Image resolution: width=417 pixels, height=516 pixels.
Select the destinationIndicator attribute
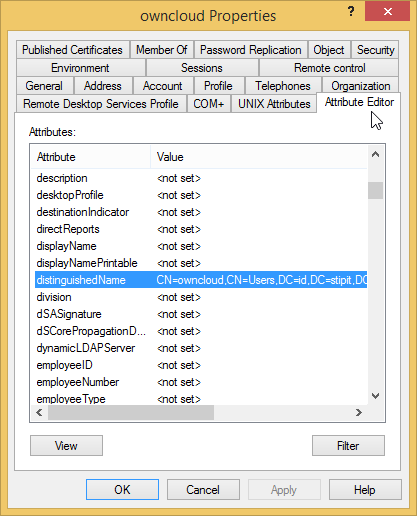pyautogui.click(x=201, y=212)
